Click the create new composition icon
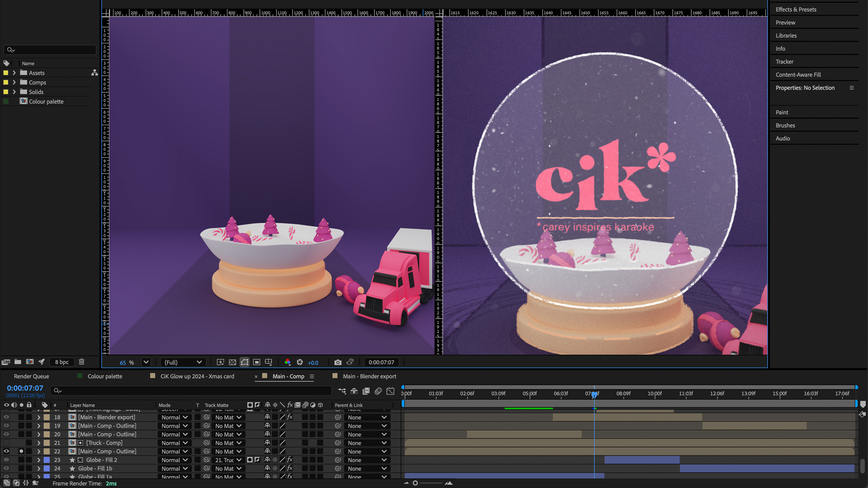 [30, 362]
